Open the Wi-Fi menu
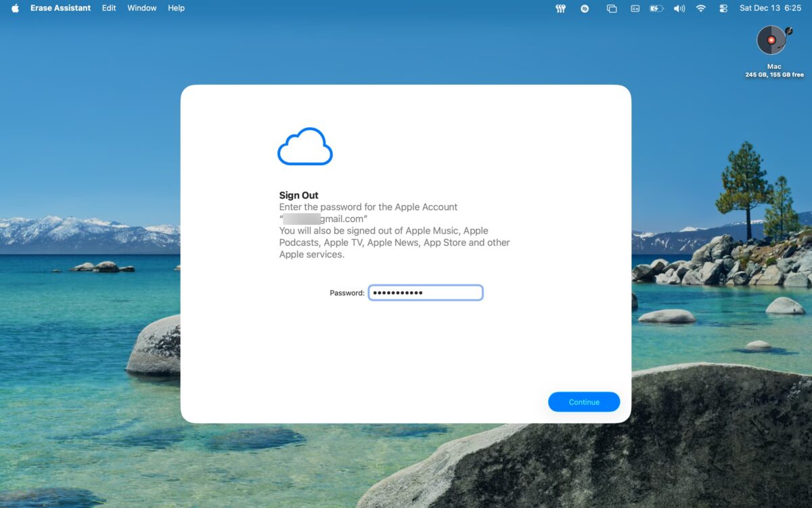This screenshot has height=508, width=812. 701,8
